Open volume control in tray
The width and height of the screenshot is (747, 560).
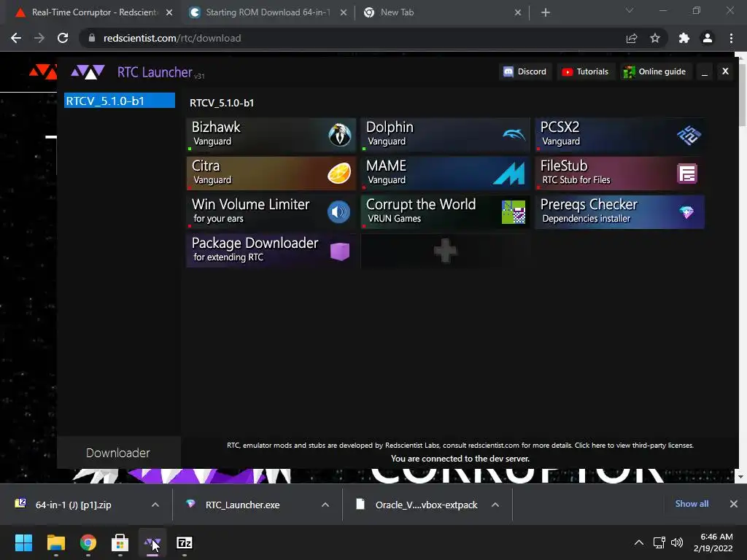click(676, 542)
